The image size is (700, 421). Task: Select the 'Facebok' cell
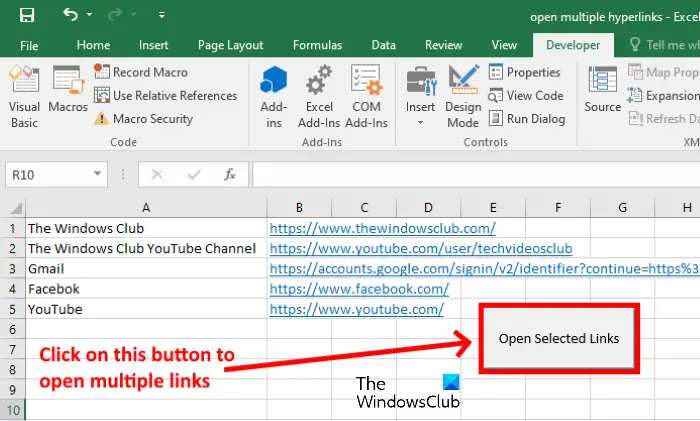point(146,289)
